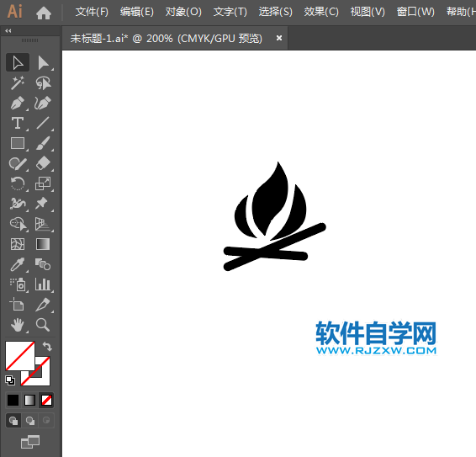Apply solid Color mode button
Screen dimensions: 476x457
pyautogui.click(x=13, y=400)
